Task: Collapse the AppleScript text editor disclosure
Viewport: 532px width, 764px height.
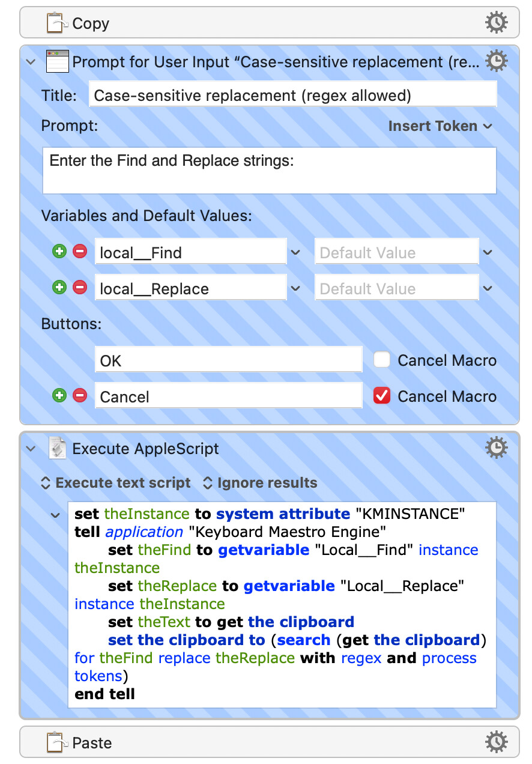Action: tap(55, 515)
